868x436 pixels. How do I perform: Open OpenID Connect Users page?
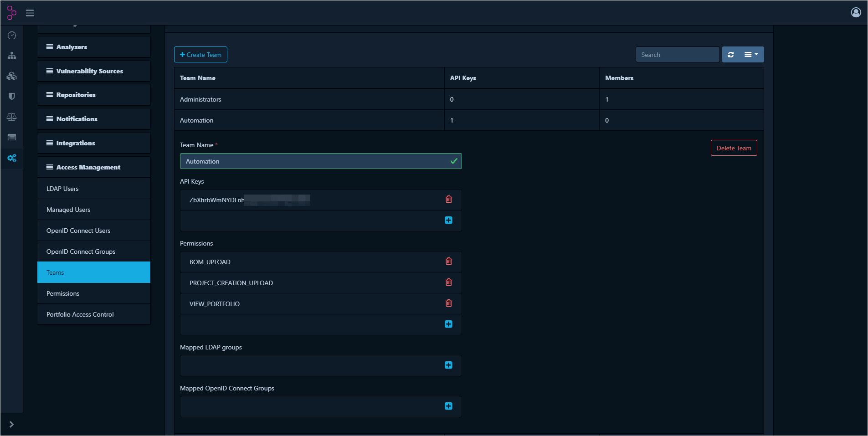[94, 231]
